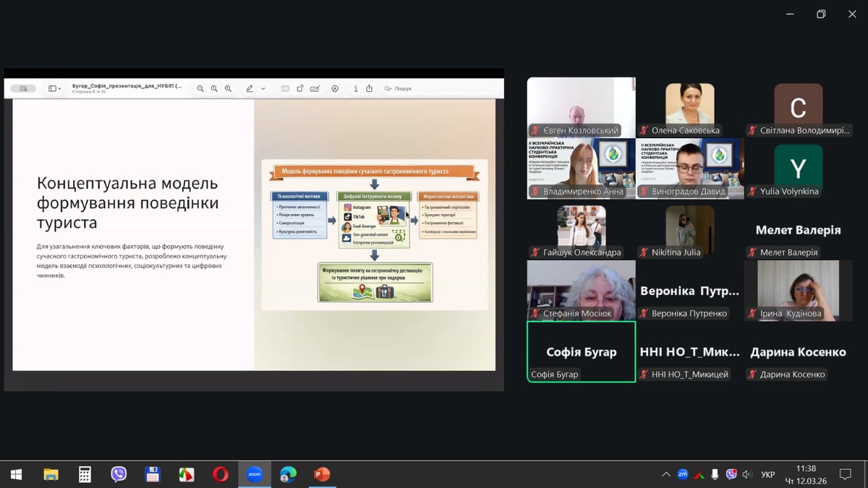The width and height of the screenshot is (868, 488).
Task: Show hidden system tray icons
Action: point(666,474)
